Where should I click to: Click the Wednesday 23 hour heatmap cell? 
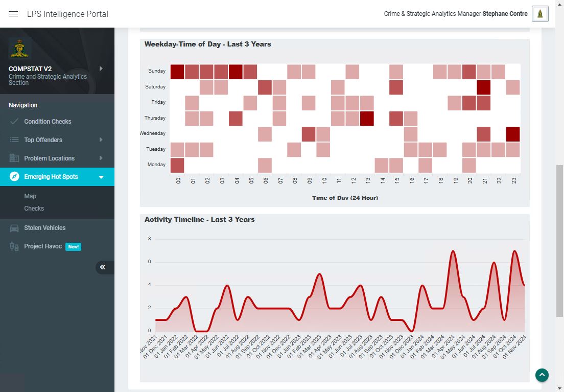coord(513,134)
